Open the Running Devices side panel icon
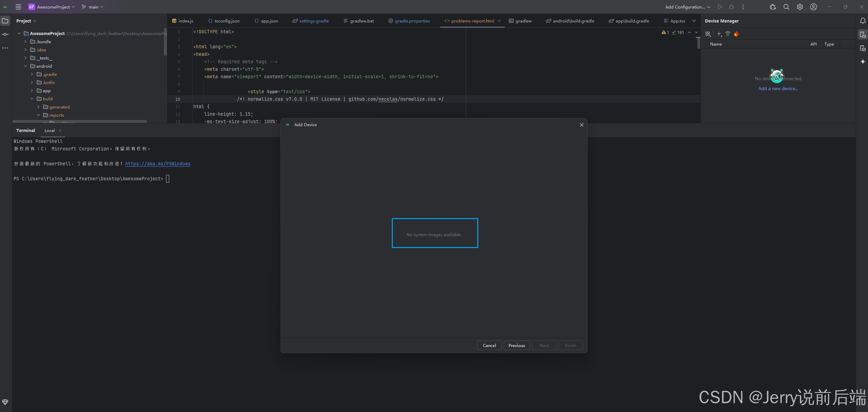The image size is (868, 412). 863,48
